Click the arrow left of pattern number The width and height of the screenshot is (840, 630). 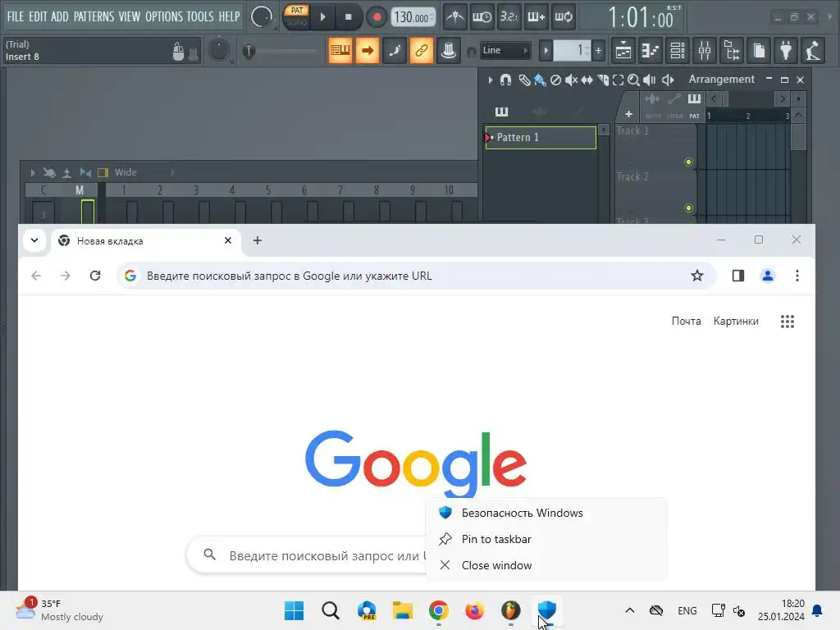point(546,51)
